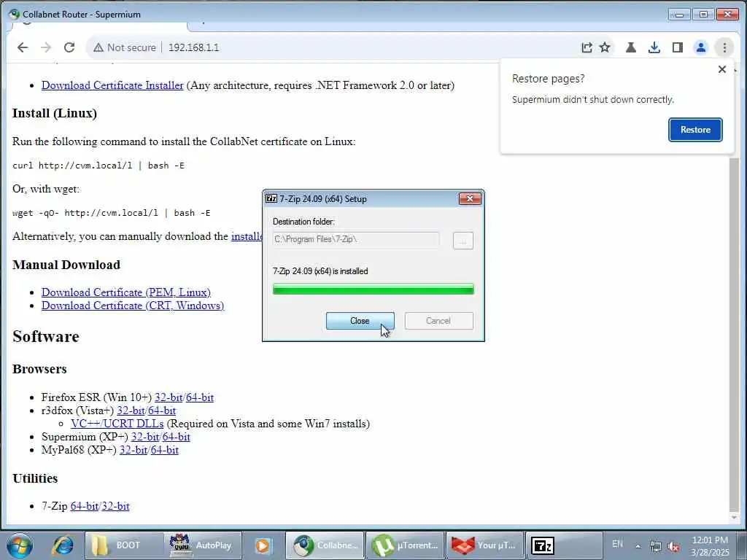Download Firefox ESR 32-bit
The width and height of the screenshot is (747, 560).
pyautogui.click(x=169, y=397)
